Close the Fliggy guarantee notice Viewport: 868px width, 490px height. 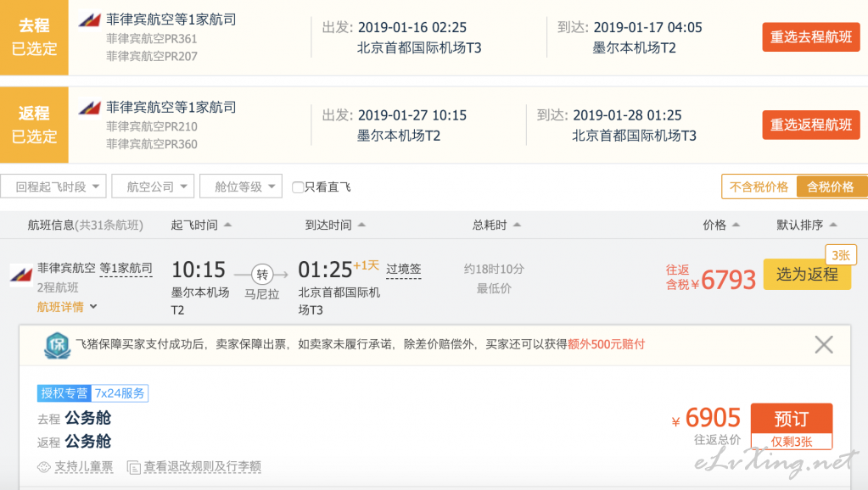pos(824,344)
